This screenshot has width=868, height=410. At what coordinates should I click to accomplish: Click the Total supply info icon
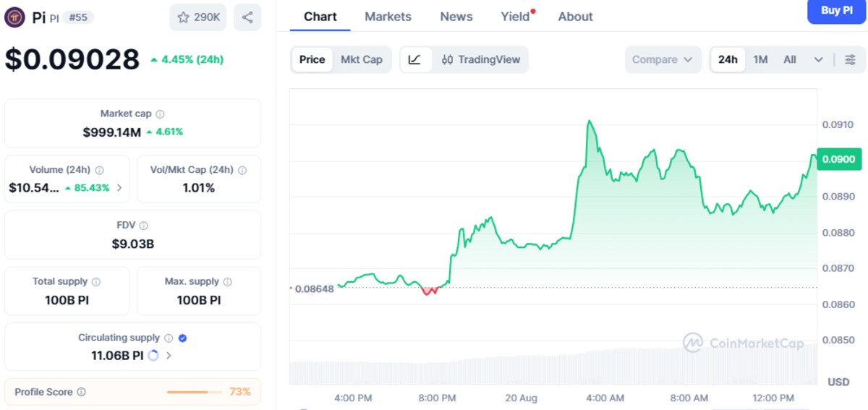point(96,281)
